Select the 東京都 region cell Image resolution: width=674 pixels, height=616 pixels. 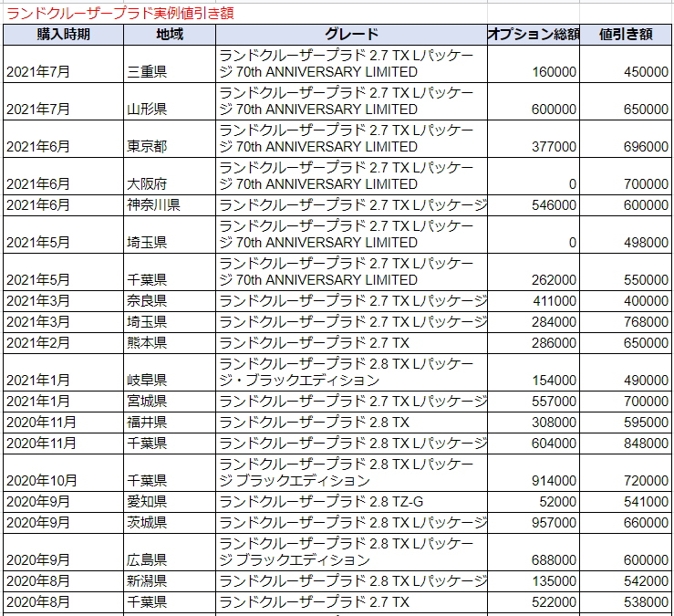(170, 139)
